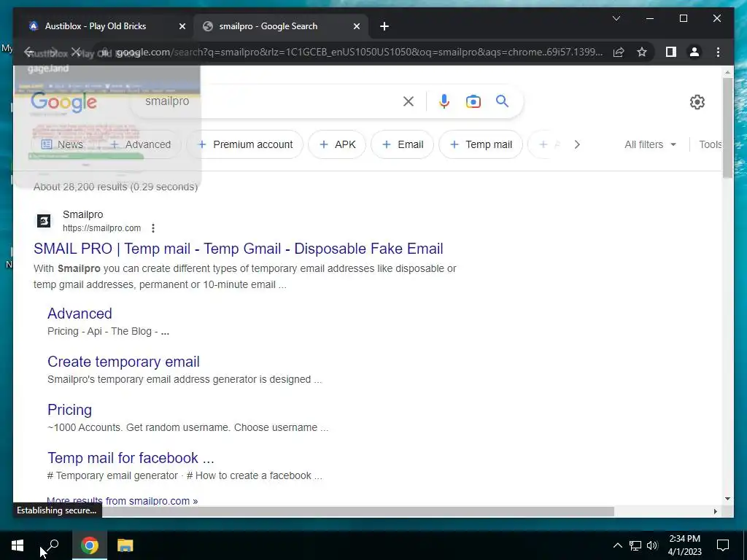Open search Tools
This screenshot has width=747, height=560.
tap(711, 144)
